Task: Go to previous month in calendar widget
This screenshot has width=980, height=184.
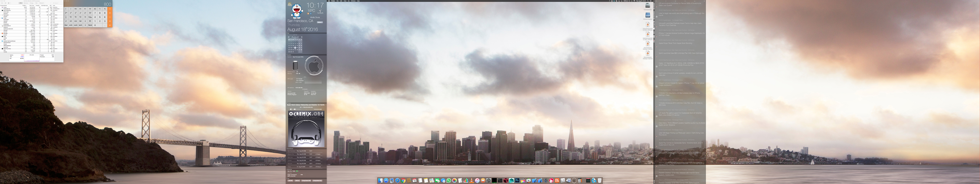Action: (x=288, y=37)
